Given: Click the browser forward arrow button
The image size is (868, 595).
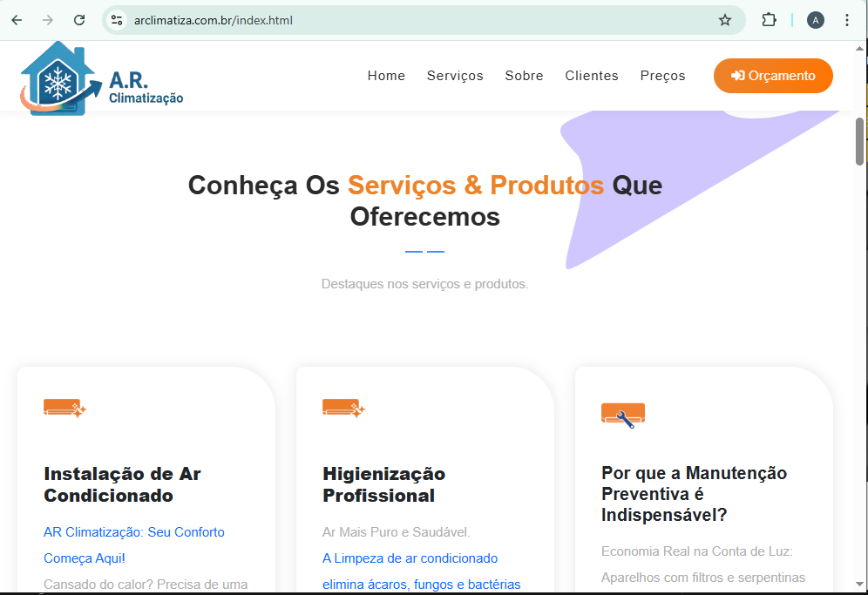Looking at the screenshot, I should pyautogui.click(x=48, y=20).
